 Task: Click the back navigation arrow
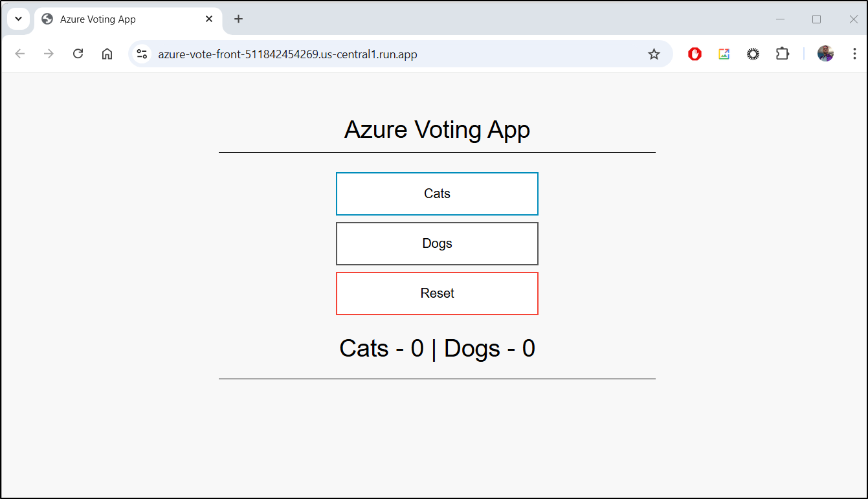[19, 54]
